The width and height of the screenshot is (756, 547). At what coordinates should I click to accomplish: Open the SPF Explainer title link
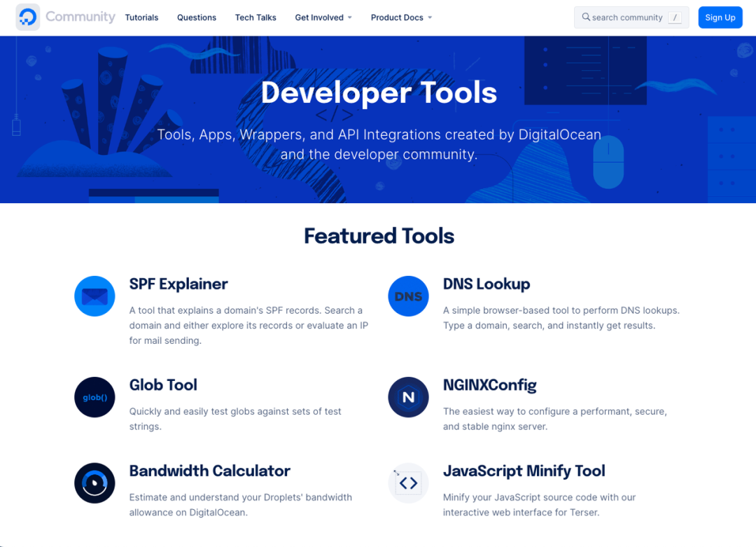178,284
